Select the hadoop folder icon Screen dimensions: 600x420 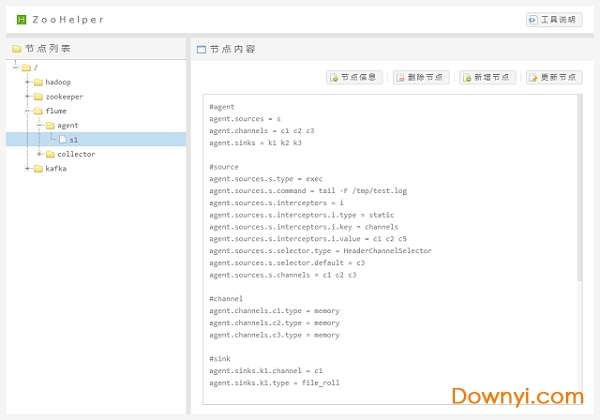click(38, 82)
